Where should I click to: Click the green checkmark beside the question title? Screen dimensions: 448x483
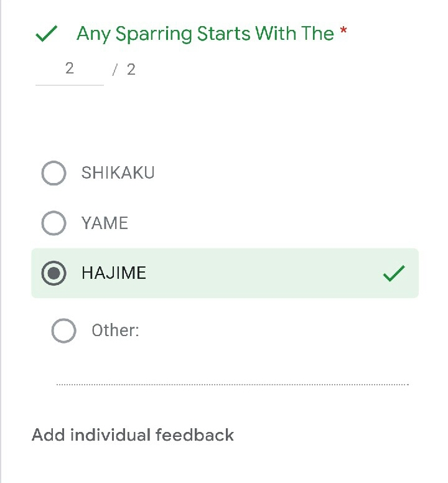(x=47, y=34)
